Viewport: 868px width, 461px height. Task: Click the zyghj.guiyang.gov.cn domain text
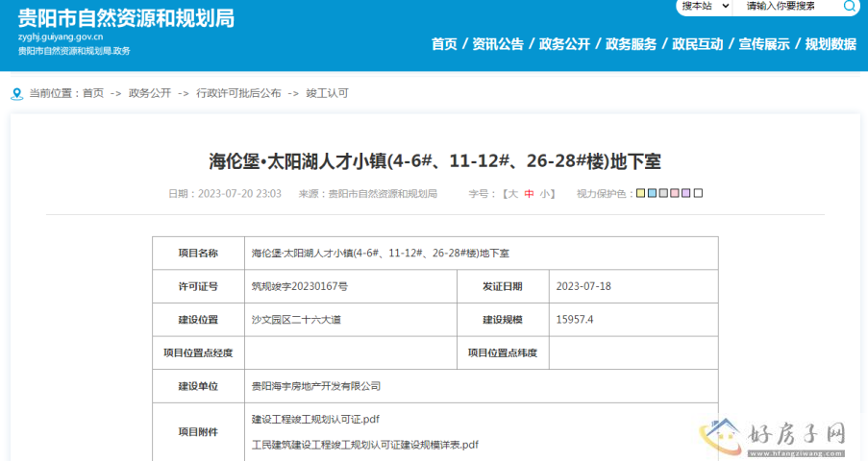tap(61, 37)
